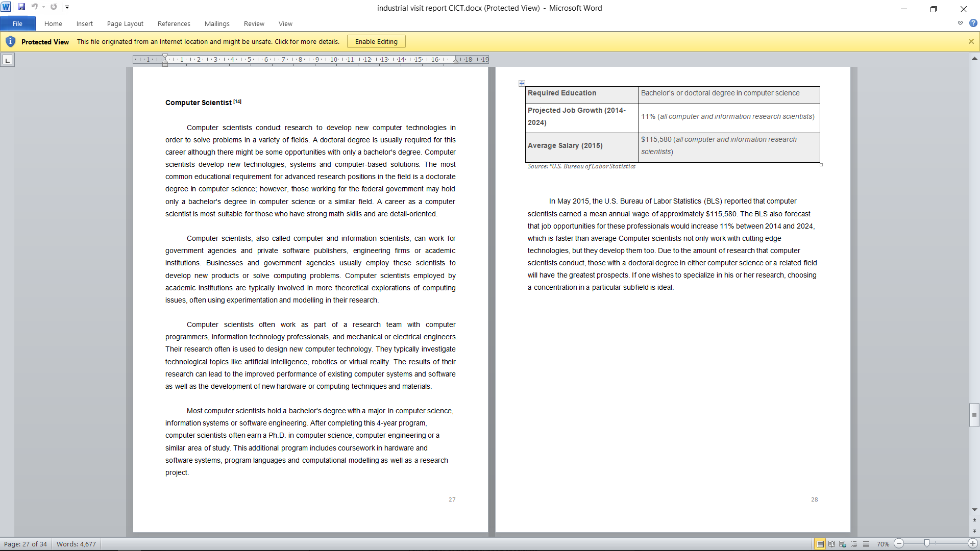This screenshot has width=980, height=551.
Task: Switch to Outline view
Action: (x=854, y=544)
